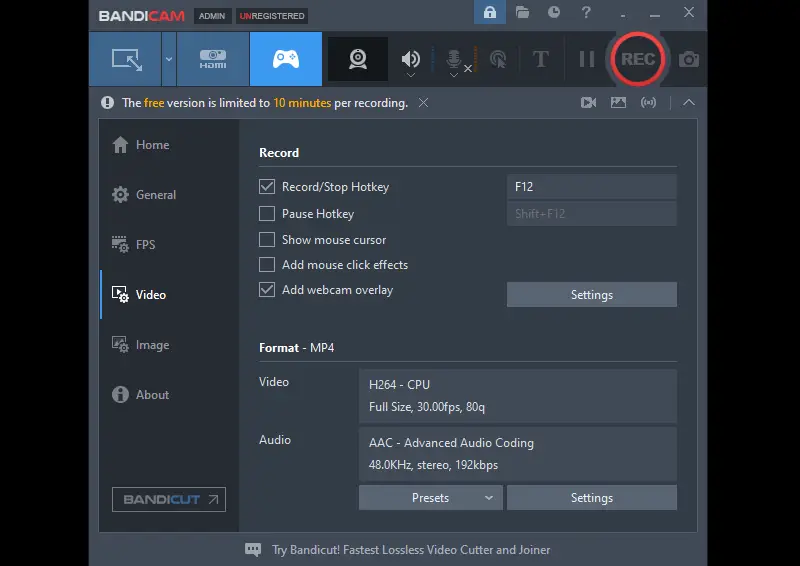Select the HDMI device recording mode
Screen dimensions: 800x566
pyautogui.click(x=213, y=59)
